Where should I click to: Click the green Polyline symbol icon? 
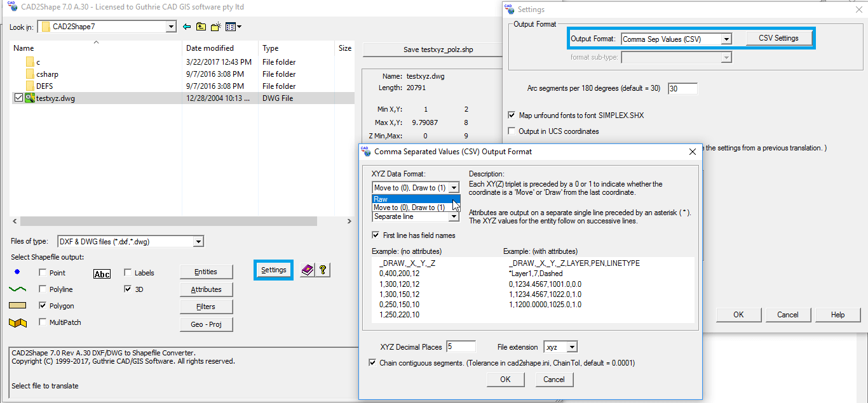18,289
